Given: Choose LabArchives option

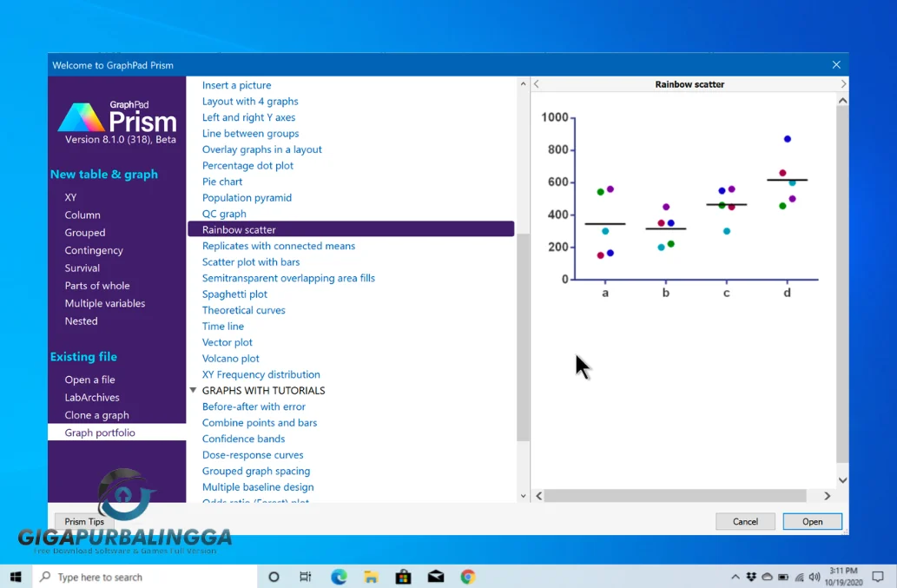Looking at the screenshot, I should [92, 398].
